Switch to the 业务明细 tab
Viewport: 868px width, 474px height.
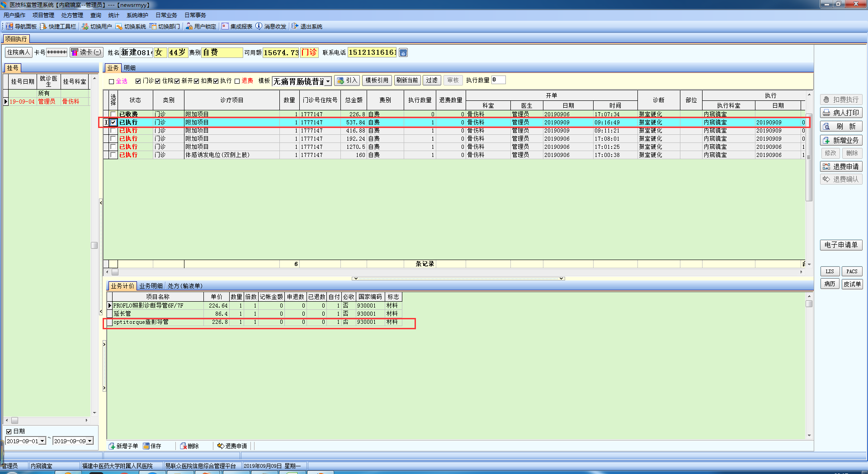tap(151, 286)
